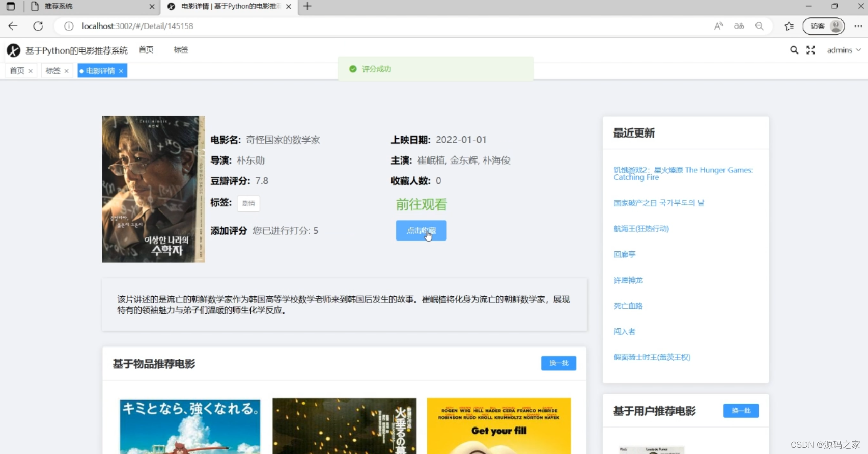Open the yellow Get your fill poster
Screen dimensions: 868x454
[x=499, y=426]
